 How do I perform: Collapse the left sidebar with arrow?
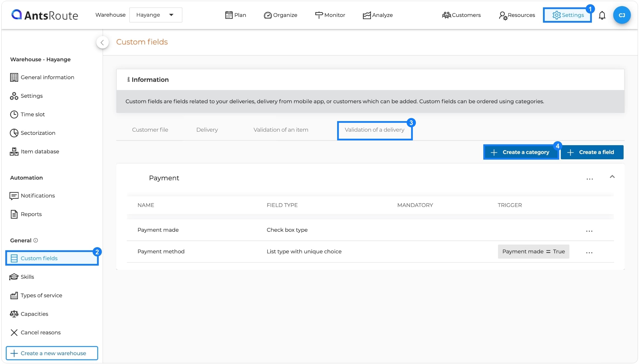[x=102, y=42]
